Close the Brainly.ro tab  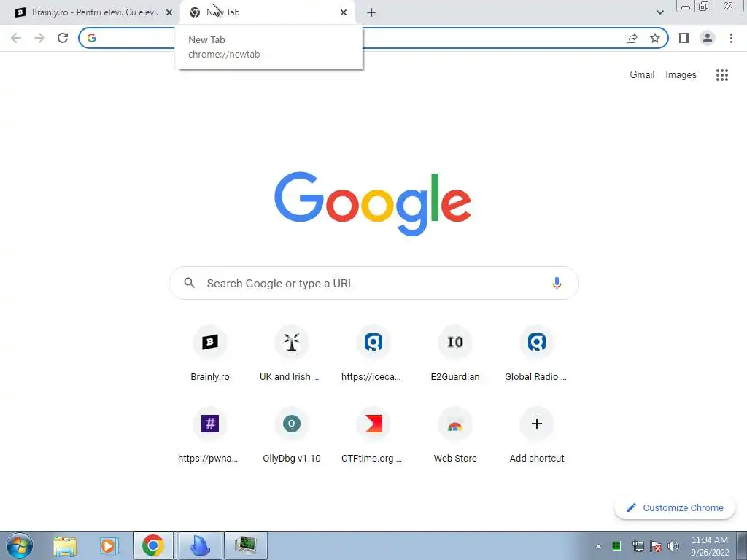click(169, 13)
